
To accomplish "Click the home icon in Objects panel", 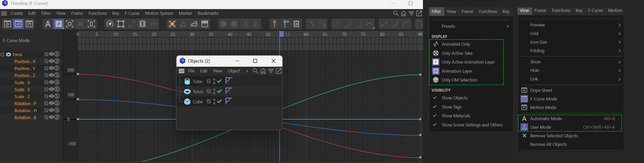I will pos(263,71).
